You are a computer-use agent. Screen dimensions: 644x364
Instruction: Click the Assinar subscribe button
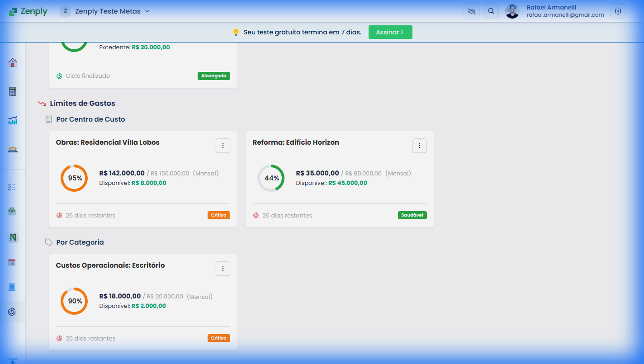390,32
